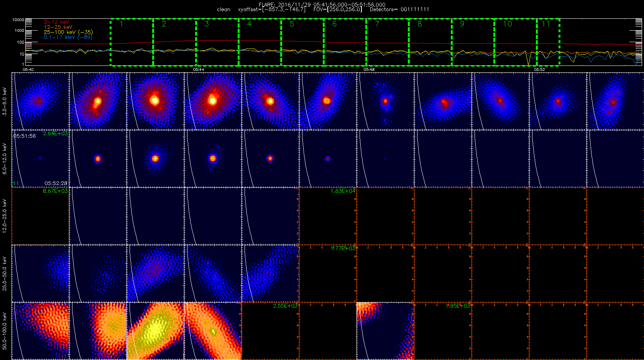Screen dimensions: 644x360
Task: Open the second-column 6.0-12.0 keV image
Action: (98, 159)
